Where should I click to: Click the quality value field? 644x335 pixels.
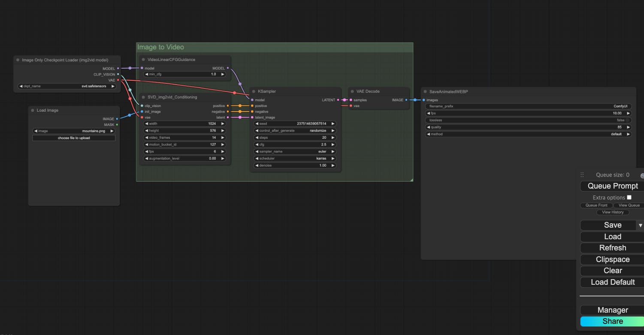click(528, 127)
